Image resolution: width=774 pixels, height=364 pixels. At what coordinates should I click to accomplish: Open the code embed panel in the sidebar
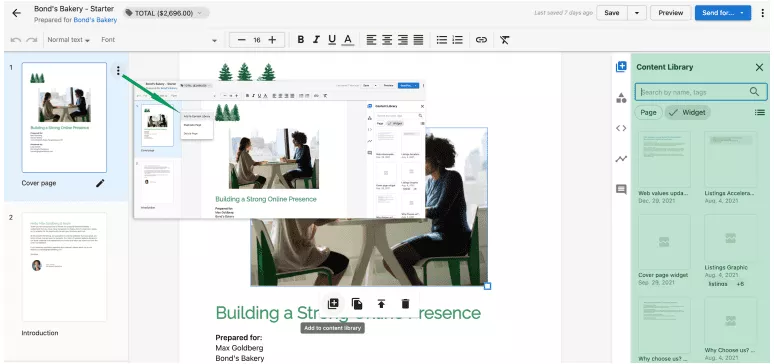coord(621,128)
